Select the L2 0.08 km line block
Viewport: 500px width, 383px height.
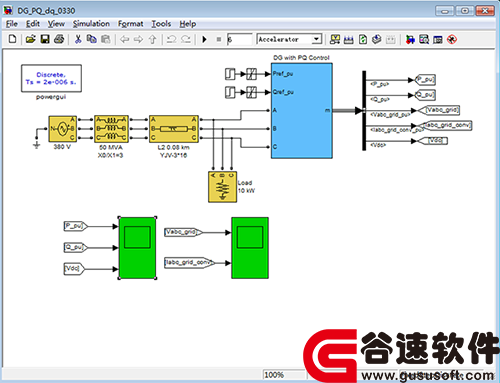click(174, 129)
